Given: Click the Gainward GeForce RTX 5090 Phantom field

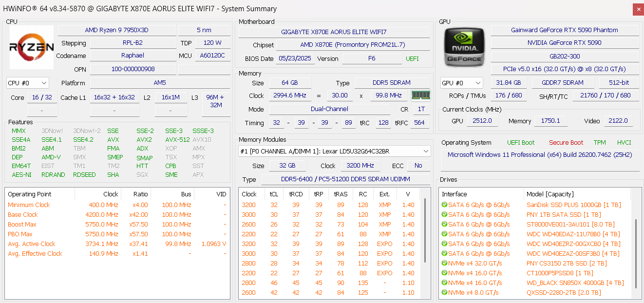Looking at the screenshot, I should (x=565, y=30).
